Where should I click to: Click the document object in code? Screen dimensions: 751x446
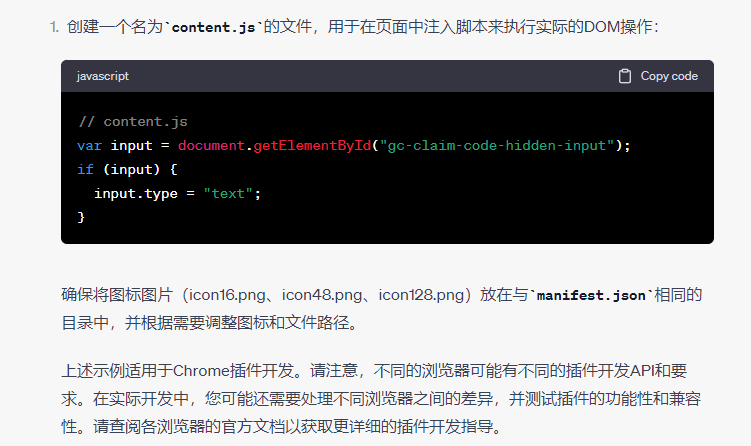pyautogui.click(x=211, y=146)
